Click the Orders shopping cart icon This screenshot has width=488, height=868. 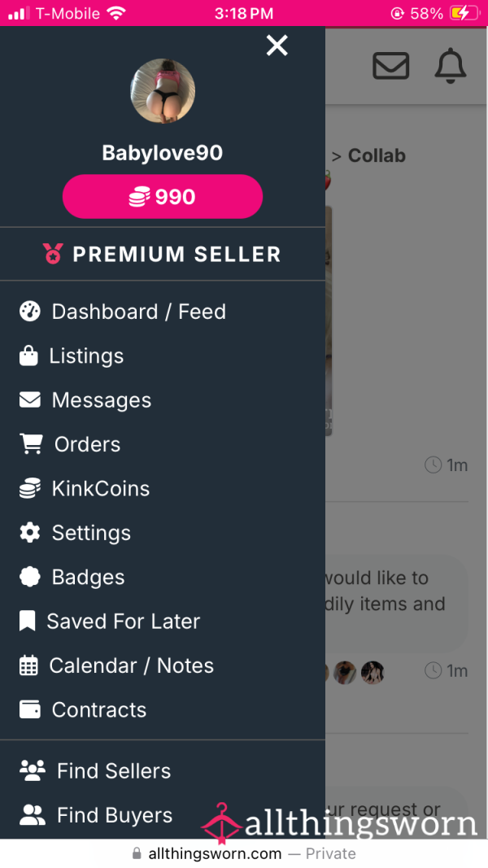pos(31,443)
